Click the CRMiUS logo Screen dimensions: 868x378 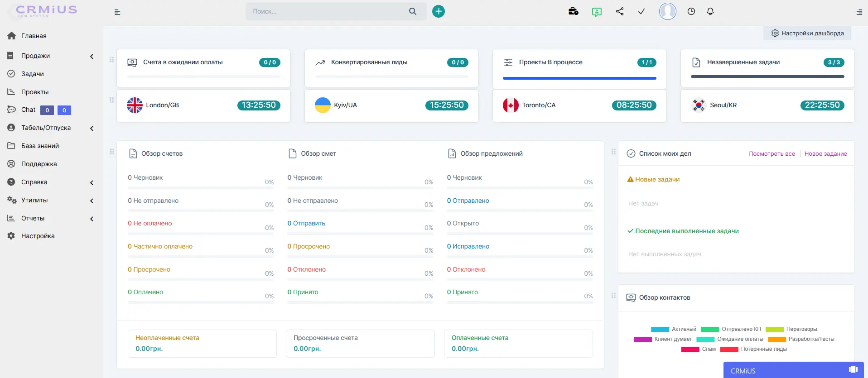pos(46,11)
